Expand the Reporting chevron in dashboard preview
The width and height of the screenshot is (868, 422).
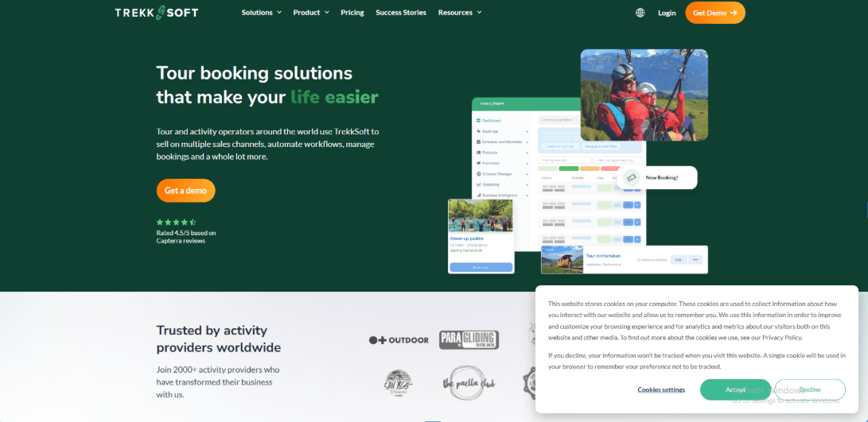tap(527, 184)
